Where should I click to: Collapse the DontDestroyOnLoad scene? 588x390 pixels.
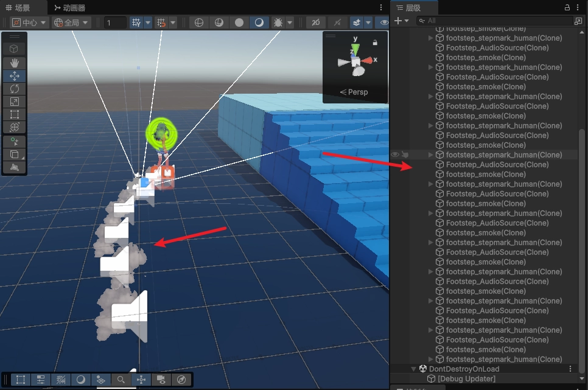pyautogui.click(x=414, y=369)
